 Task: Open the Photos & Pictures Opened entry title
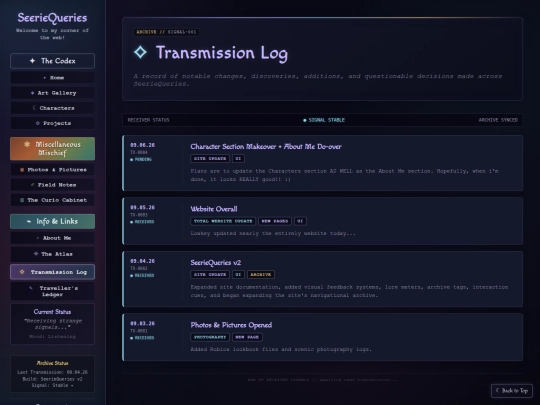(x=231, y=325)
